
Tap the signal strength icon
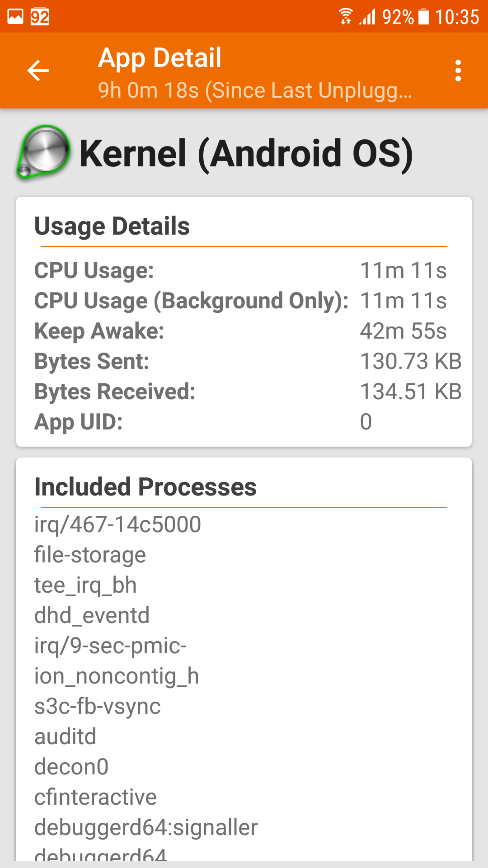coord(368,17)
